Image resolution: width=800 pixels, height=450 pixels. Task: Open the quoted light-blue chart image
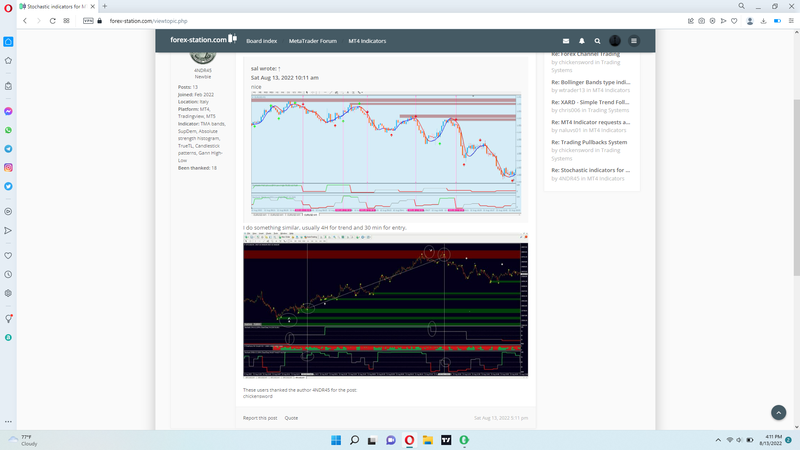[x=386, y=153]
